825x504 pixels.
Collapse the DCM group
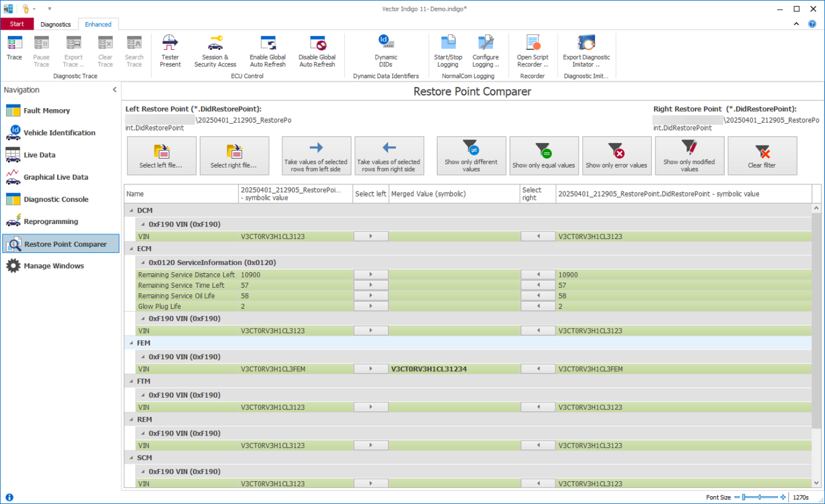coord(131,211)
